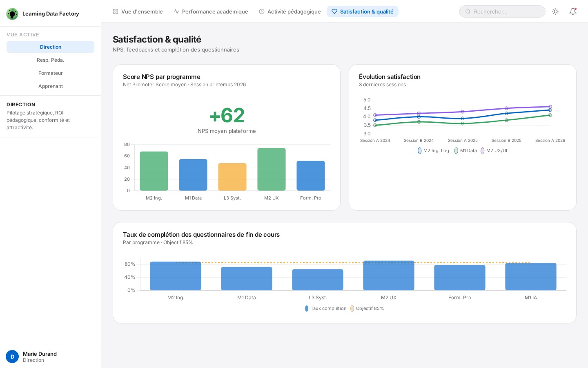Click the grid icon beside Vue d'ensemble
The width and height of the screenshot is (588, 368).
pos(116,11)
